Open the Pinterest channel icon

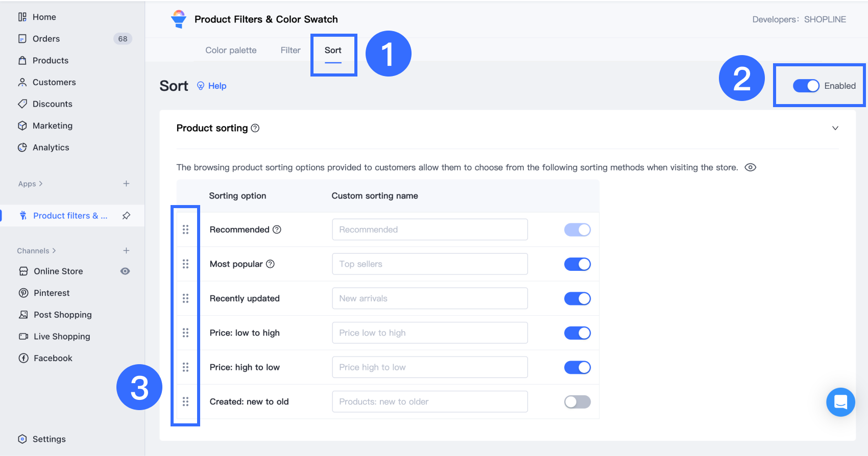click(23, 293)
